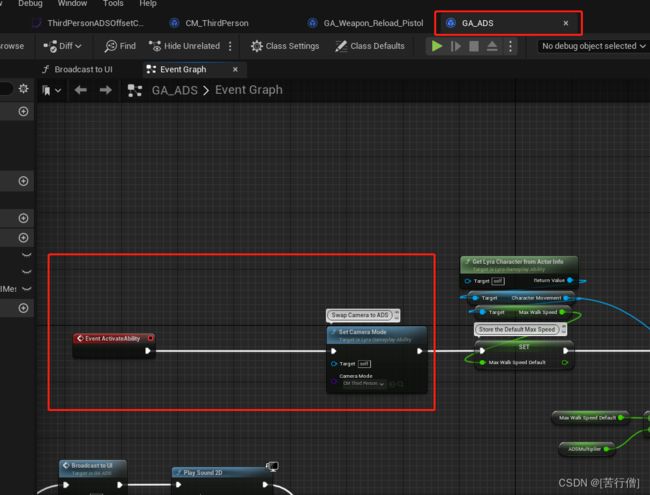
Task: Toggle Hide Unrelated nodes
Action: tap(184, 46)
